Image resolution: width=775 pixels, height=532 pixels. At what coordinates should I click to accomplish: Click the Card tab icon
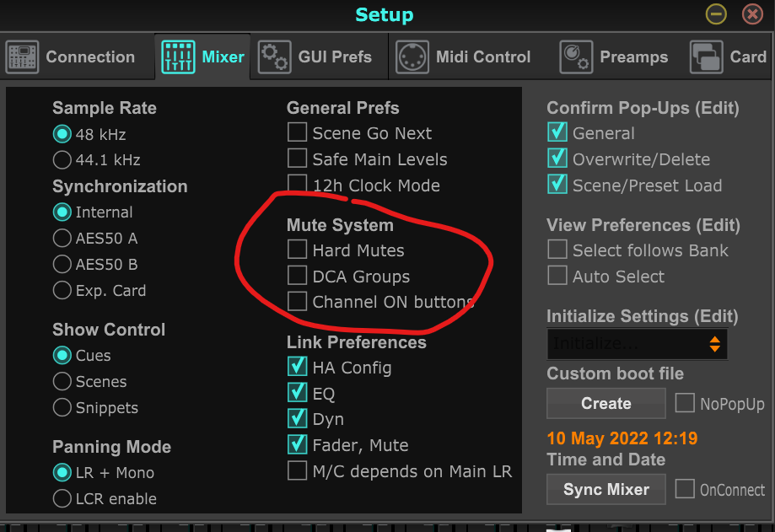click(x=707, y=57)
